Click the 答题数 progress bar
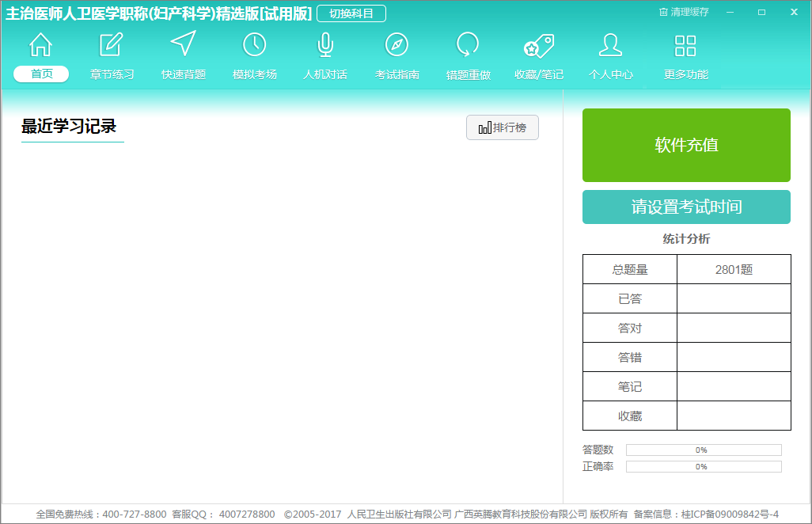 coord(704,450)
